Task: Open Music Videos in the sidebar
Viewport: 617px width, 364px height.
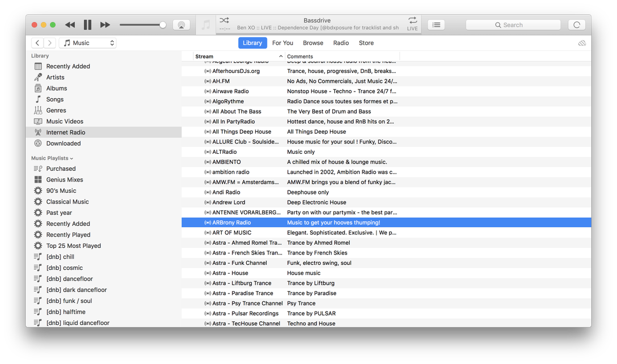Action: [103, 121]
